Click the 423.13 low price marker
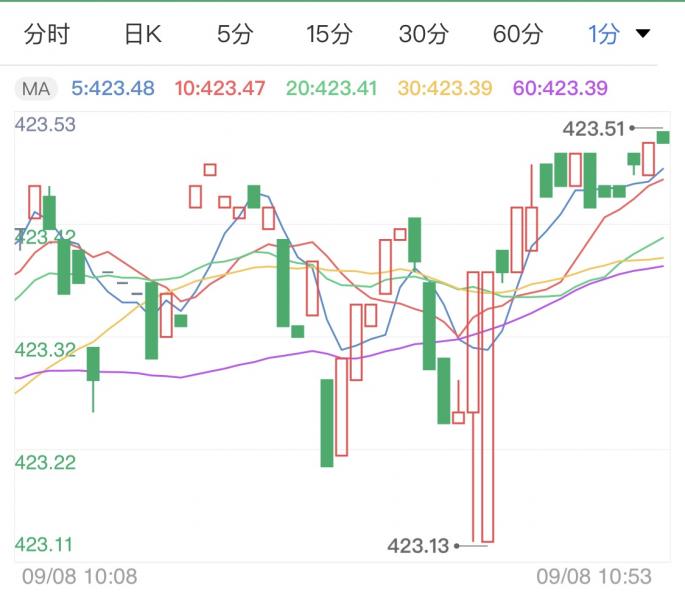This screenshot has height=600, width=685. click(418, 545)
